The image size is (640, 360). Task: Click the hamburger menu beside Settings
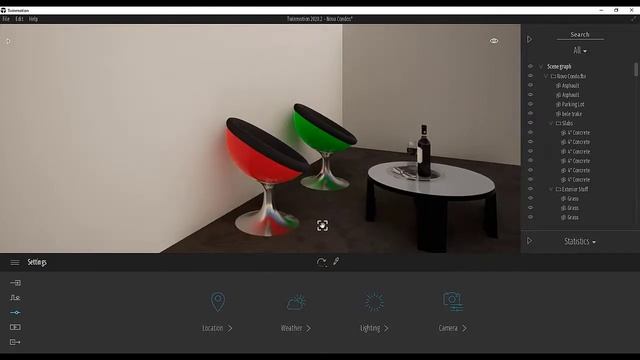coord(15,262)
